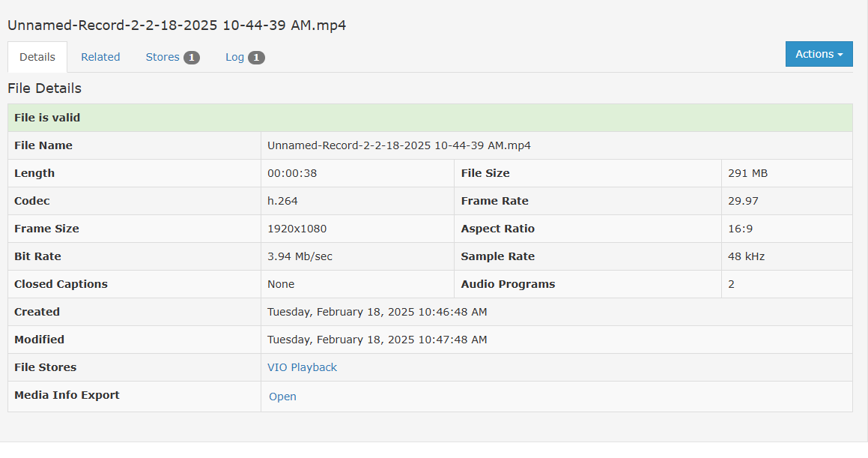Switch to the Related tab
Viewport: 868px width, 458px height.
(100, 56)
